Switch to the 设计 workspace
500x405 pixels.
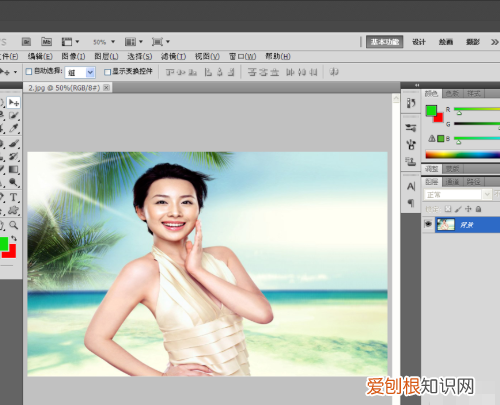(x=419, y=42)
